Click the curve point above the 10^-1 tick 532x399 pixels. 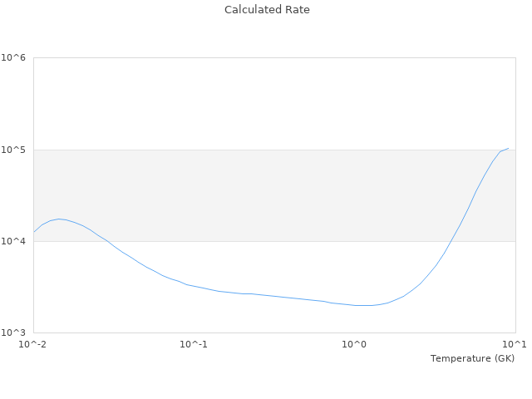coord(194,286)
